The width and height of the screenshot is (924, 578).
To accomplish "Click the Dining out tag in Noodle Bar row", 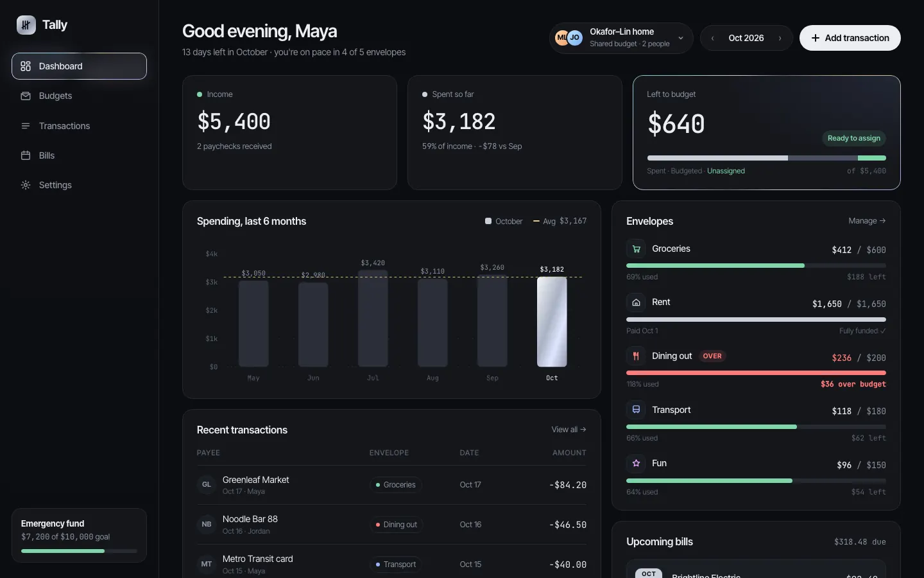I will click(396, 525).
